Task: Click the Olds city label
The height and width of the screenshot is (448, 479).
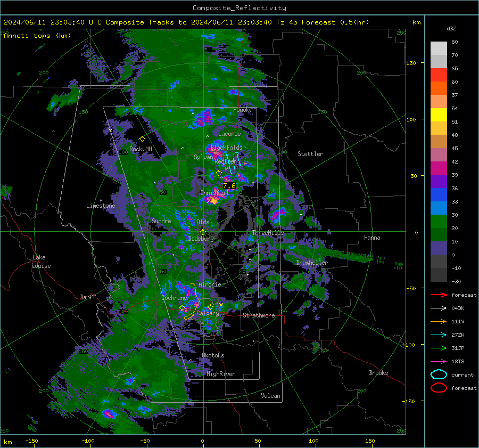Action: [x=203, y=222]
